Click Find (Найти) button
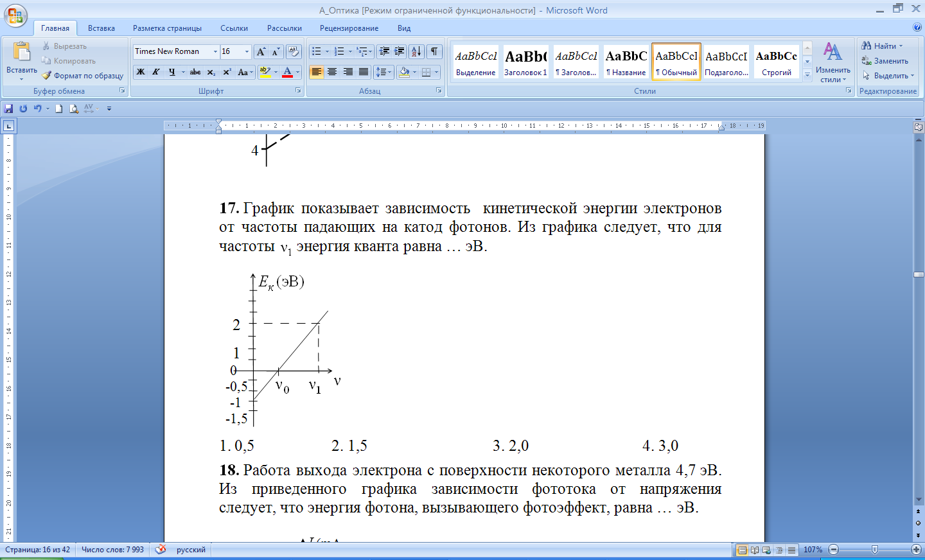 pyautogui.click(x=883, y=46)
